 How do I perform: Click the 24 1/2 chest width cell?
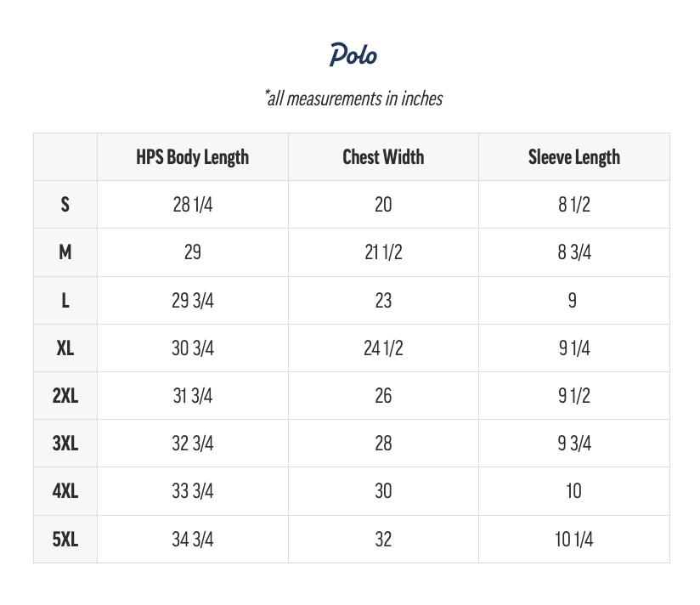coord(383,348)
